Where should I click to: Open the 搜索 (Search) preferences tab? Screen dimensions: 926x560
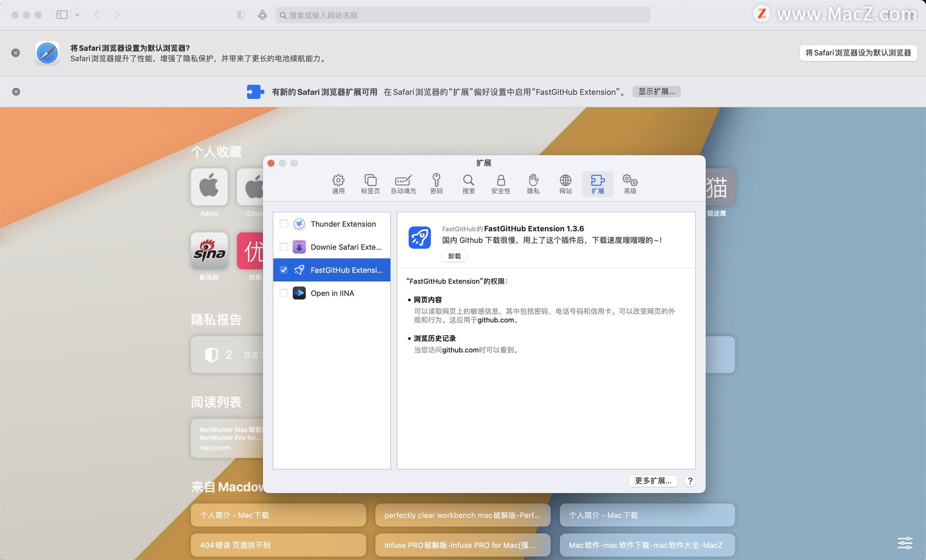point(468,184)
